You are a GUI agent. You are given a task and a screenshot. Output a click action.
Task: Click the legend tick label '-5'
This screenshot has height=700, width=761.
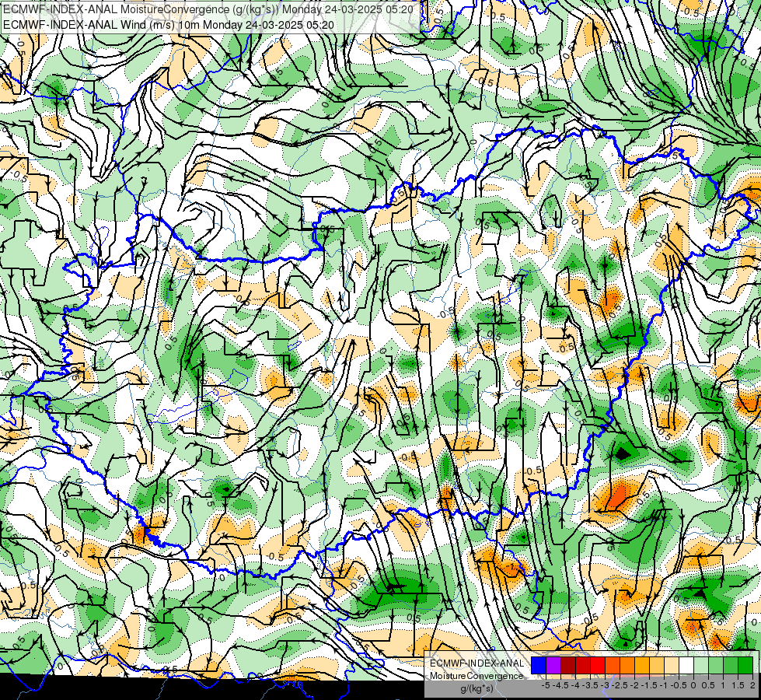tap(546, 685)
